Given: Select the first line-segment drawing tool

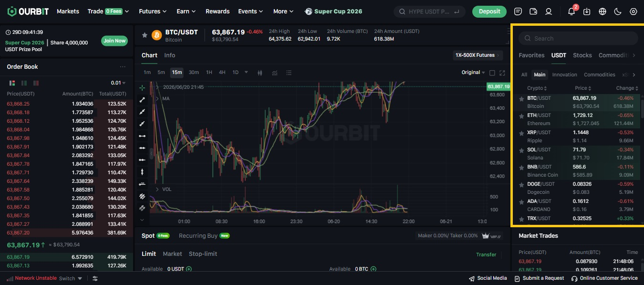Looking at the screenshot, I should tap(142, 100).
